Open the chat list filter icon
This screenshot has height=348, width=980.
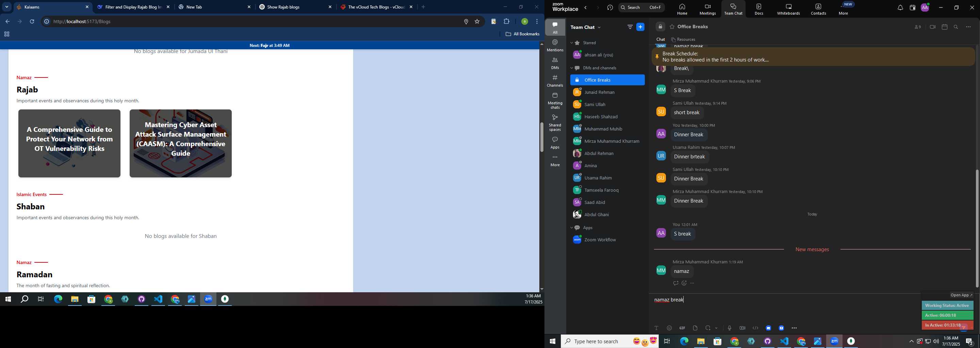point(630,27)
